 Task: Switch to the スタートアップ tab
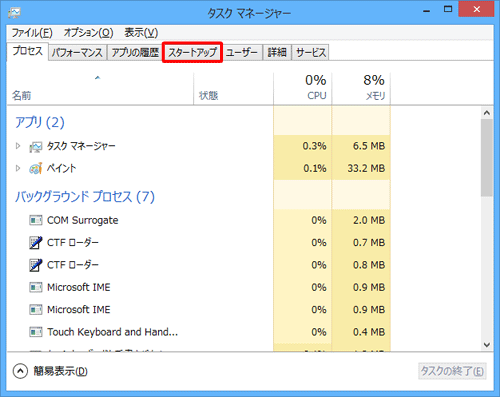click(x=192, y=52)
